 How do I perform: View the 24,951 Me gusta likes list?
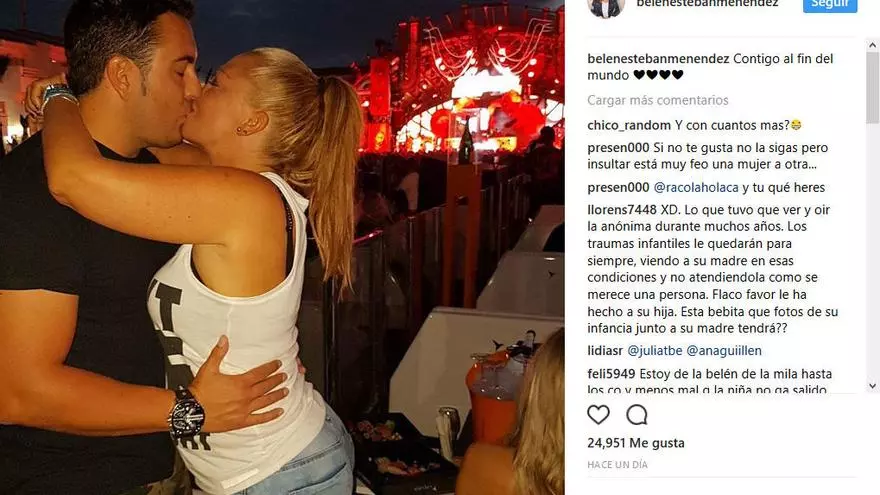point(636,443)
